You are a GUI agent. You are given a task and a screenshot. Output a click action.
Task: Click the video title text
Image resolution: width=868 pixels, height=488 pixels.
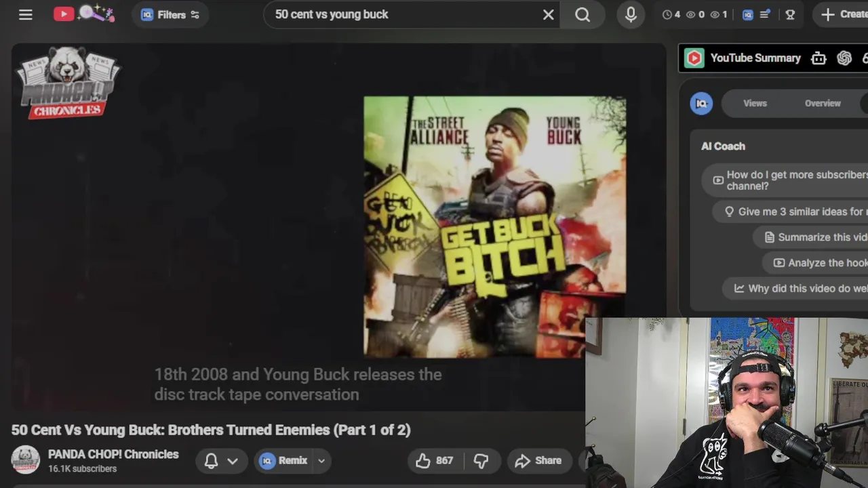click(211, 430)
